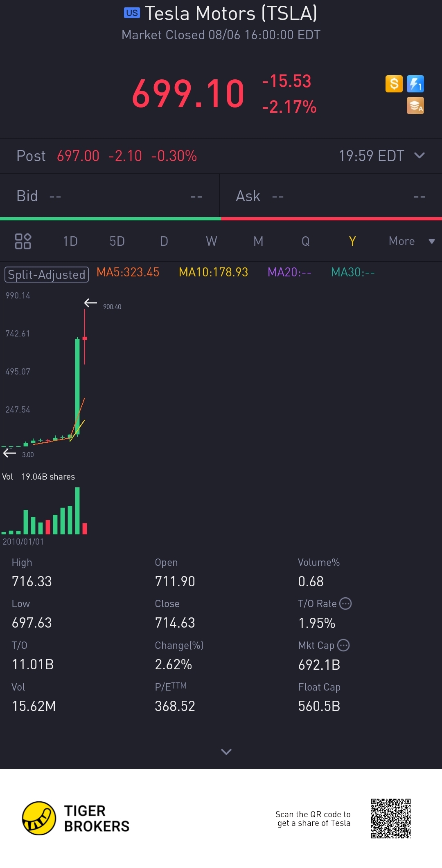This screenshot has width=442, height=868.
Task: Tap the Market Closed status line
Action: [x=221, y=35]
